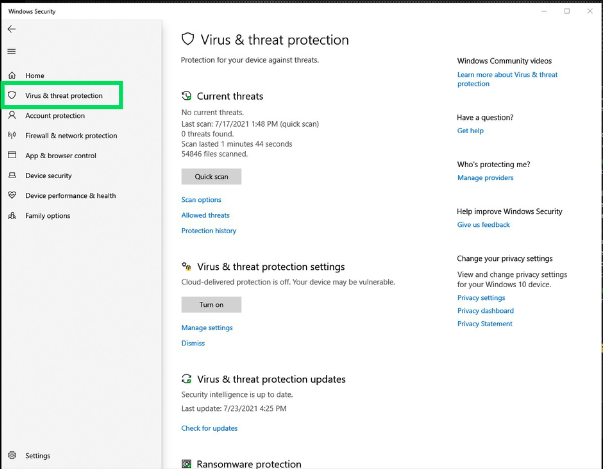This screenshot has width=603, height=469.
Task: Open the hamburger navigation menu
Action: [12, 51]
